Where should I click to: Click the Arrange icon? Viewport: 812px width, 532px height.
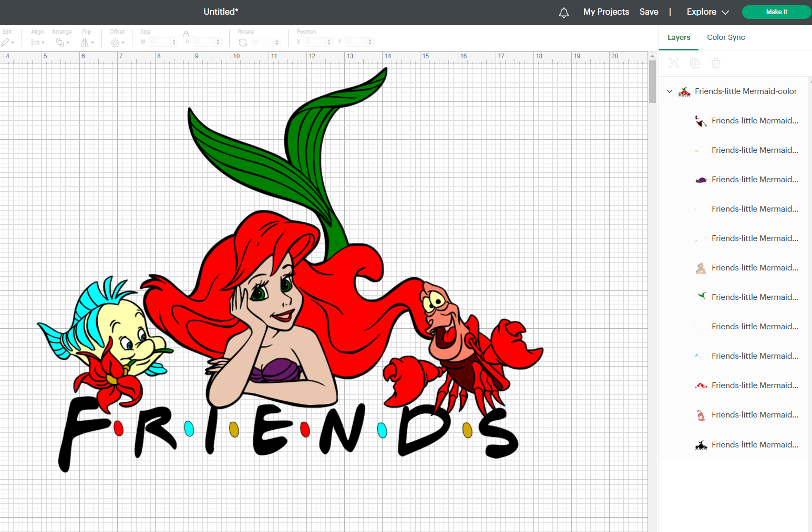click(x=60, y=42)
